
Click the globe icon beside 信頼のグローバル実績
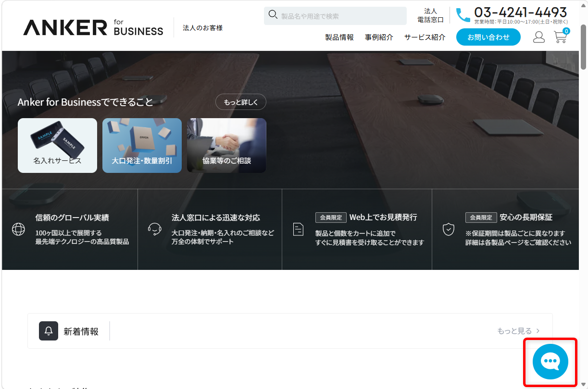[x=18, y=230]
